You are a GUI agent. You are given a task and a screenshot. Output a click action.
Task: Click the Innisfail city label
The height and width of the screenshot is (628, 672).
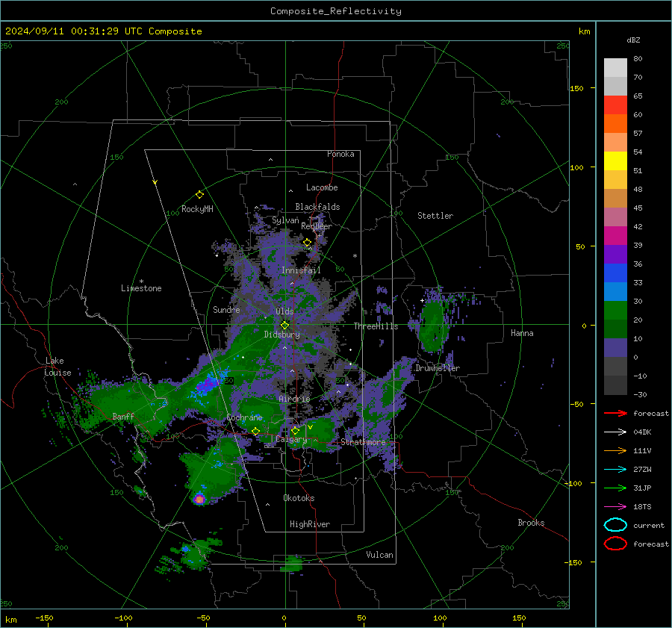tap(302, 270)
